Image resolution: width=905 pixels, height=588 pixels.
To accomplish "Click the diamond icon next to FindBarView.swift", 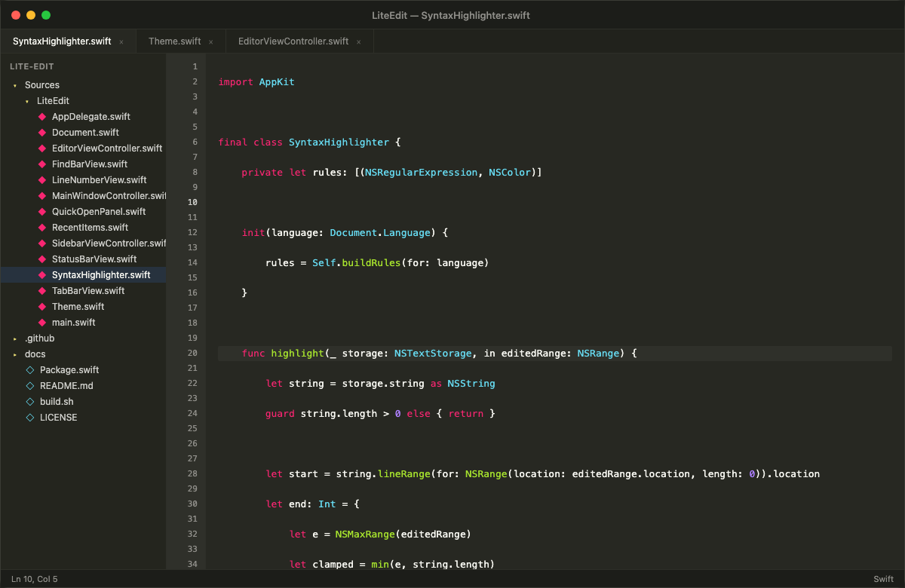I will [x=41, y=164].
